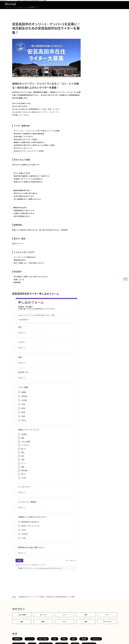Screen dimensions: 129x644
Task: Tick the 神社仏閣 checkbox
Action: 19,471
